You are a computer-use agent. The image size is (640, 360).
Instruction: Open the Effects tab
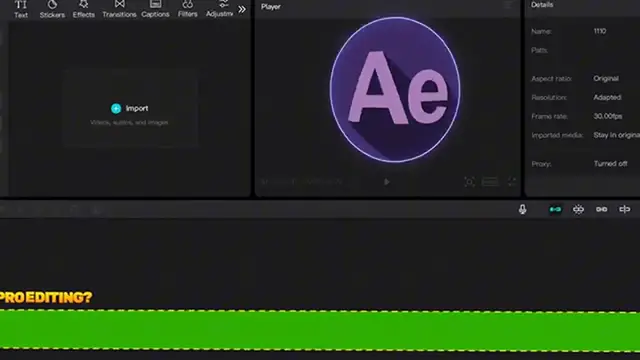[x=84, y=9]
